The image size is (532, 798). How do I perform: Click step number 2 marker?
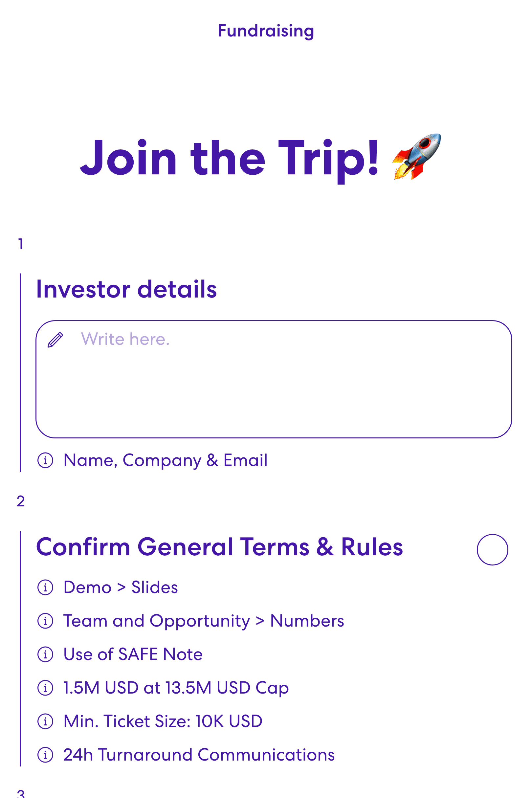click(21, 501)
